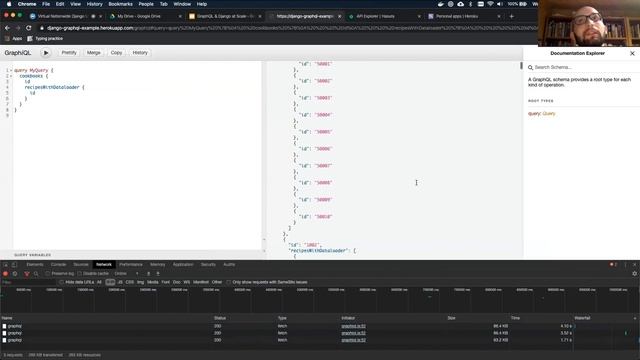Open the Query root type link

tap(549, 113)
